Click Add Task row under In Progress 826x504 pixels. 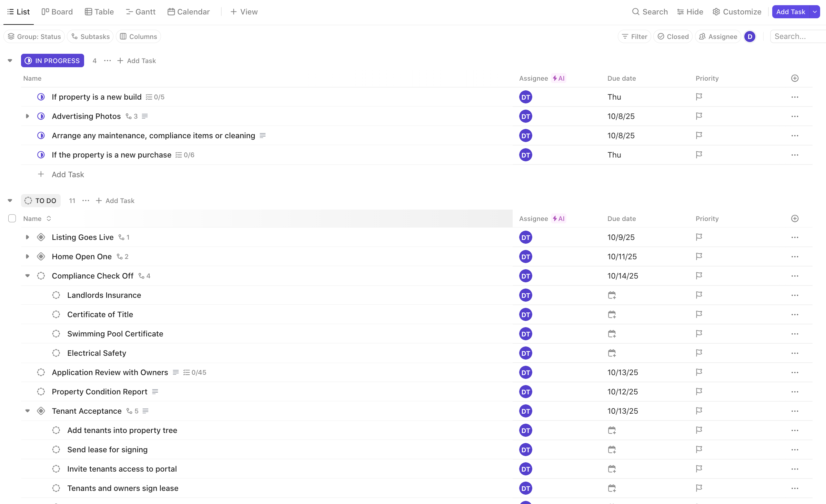(68, 174)
